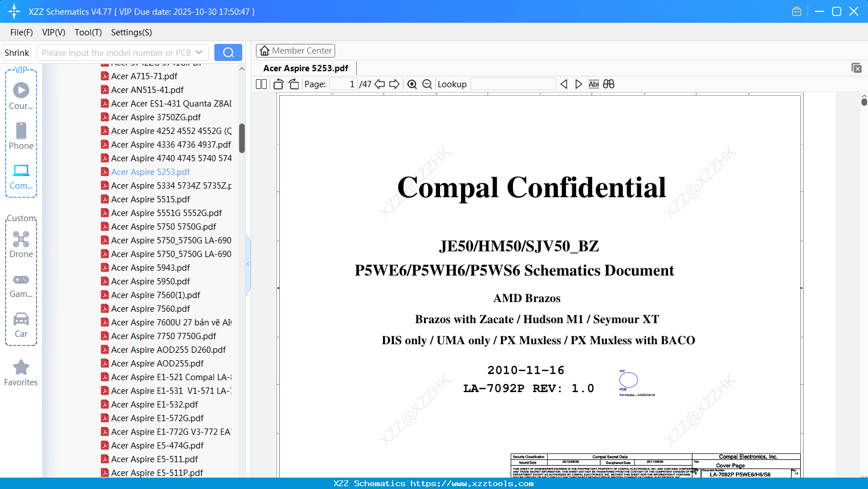
Task: Click the page number input box
Action: pos(343,84)
